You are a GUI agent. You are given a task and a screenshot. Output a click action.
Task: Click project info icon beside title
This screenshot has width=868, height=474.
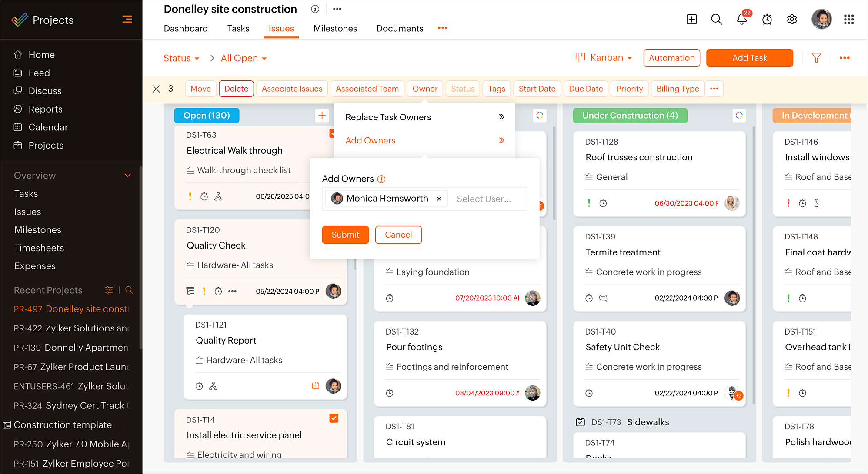point(315,9)
